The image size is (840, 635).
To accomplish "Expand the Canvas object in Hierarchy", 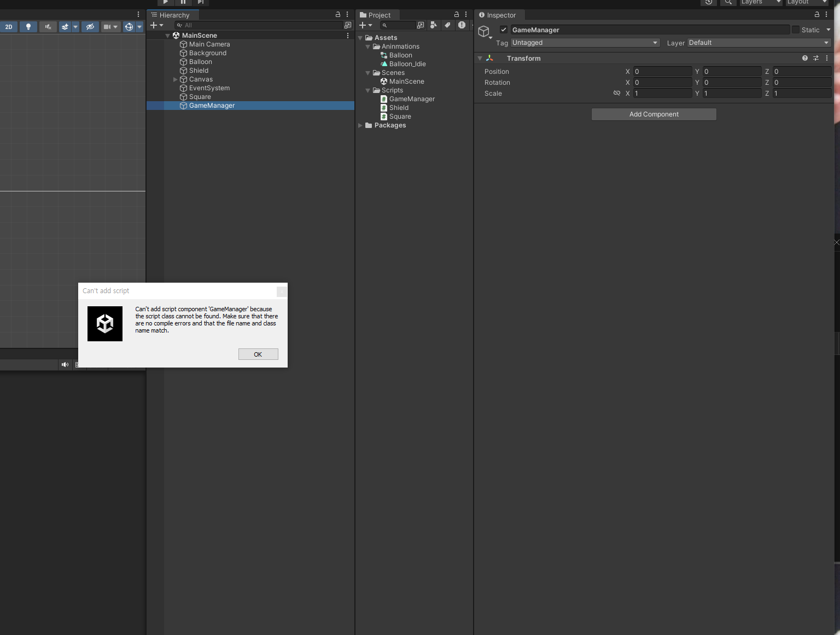I will click(x=176, y=79).
